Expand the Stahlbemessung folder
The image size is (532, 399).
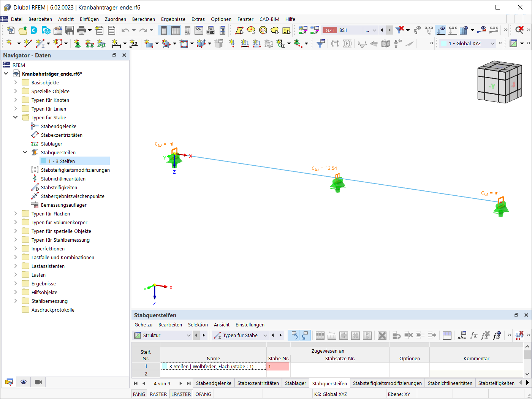[16, 301]
